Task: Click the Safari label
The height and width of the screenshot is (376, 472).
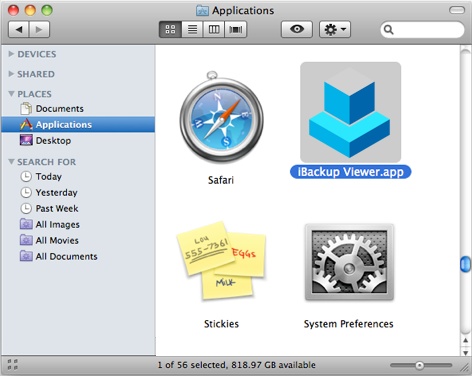Action: tap(221, 180)
